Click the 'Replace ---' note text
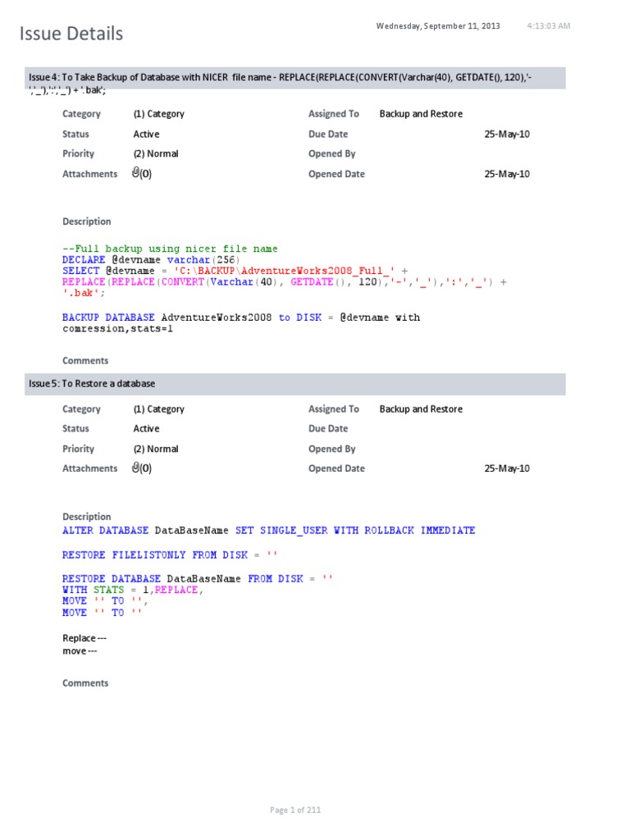 coord(84,638)
